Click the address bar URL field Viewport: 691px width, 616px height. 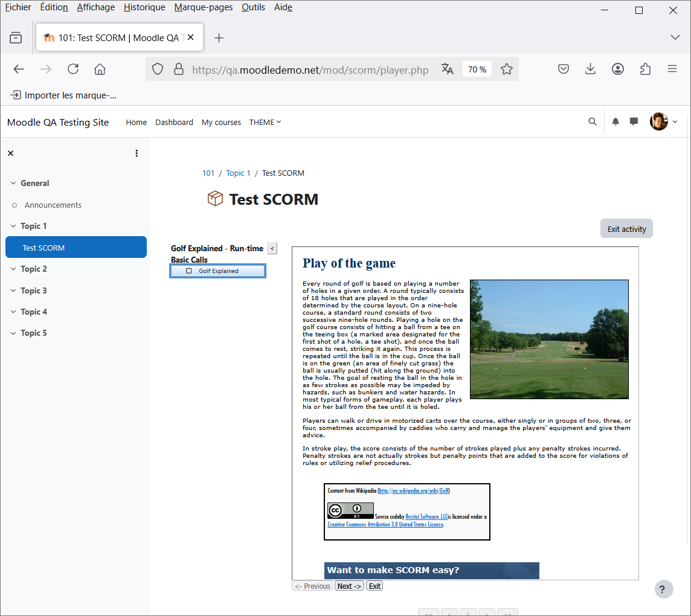coord(310,69)
